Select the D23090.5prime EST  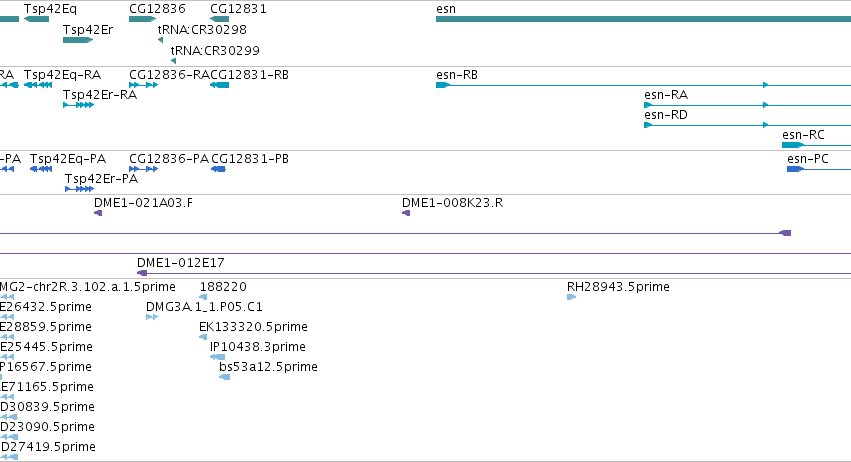pos(9,437)
